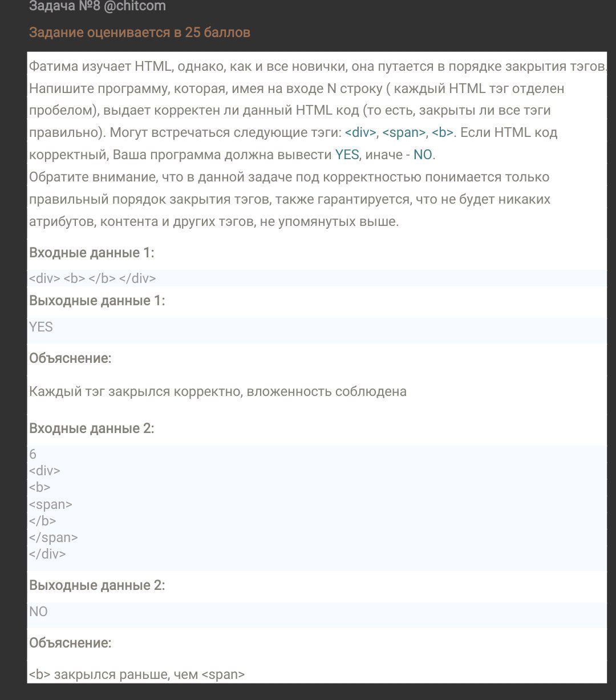Click the 'Входные данные 2:' heading

(x=92, y=428)
